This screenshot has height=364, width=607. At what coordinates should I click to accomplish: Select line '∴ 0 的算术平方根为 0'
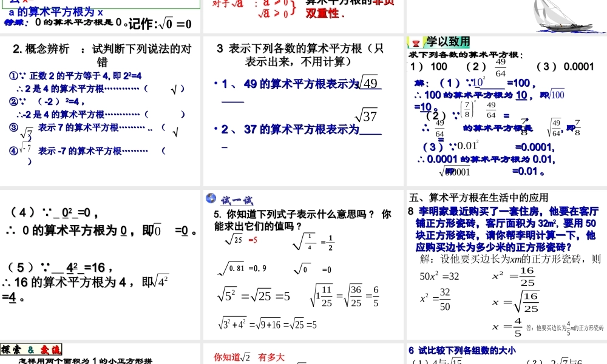pos(67,231)
